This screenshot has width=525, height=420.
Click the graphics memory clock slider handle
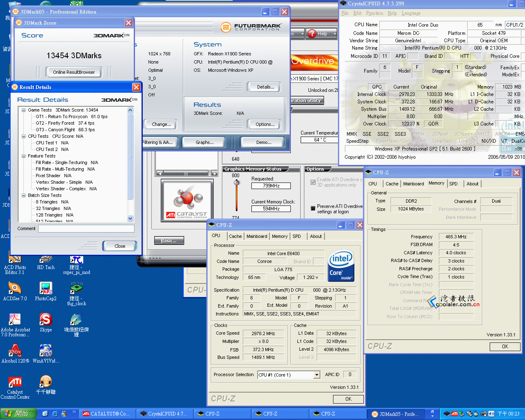236,183
